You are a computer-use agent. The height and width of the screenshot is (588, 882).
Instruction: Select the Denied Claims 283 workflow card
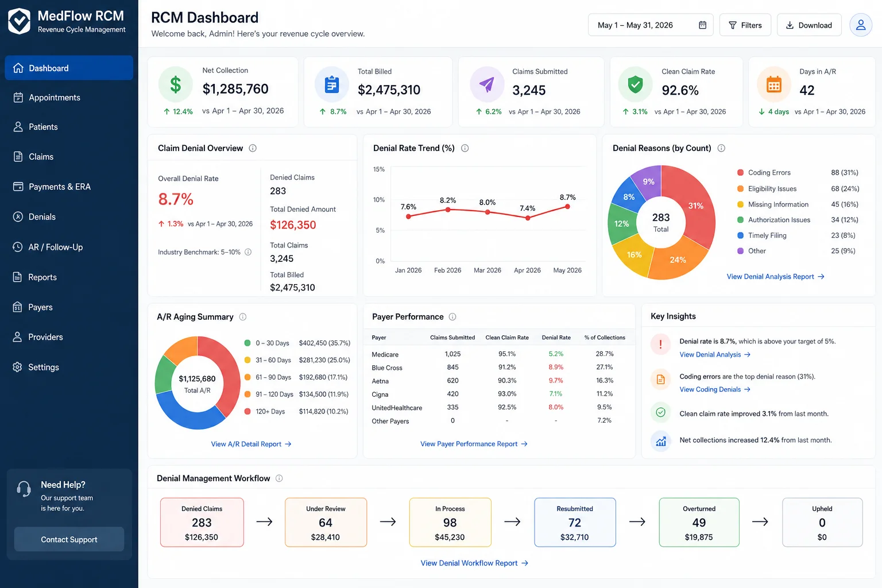point(202,522)
